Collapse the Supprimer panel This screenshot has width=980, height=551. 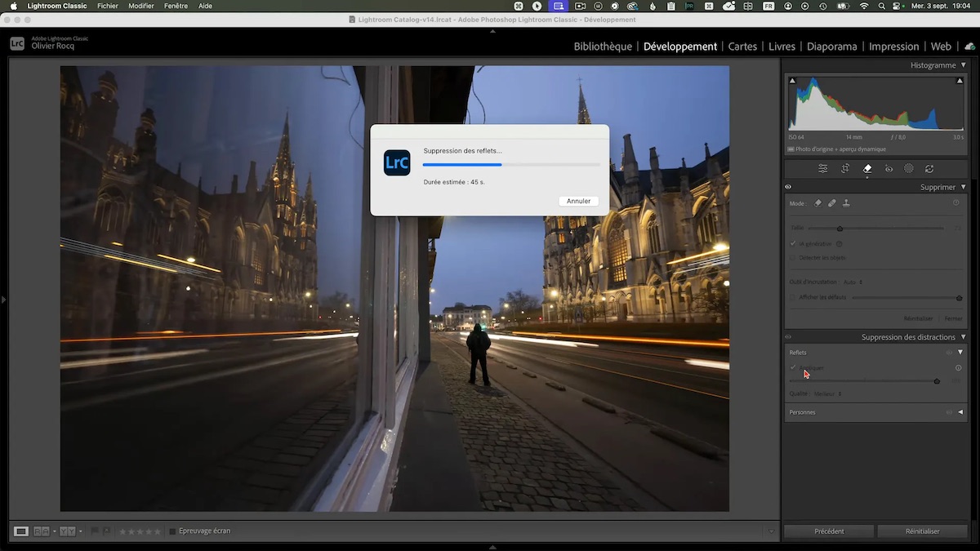click(x=964, y=187)
